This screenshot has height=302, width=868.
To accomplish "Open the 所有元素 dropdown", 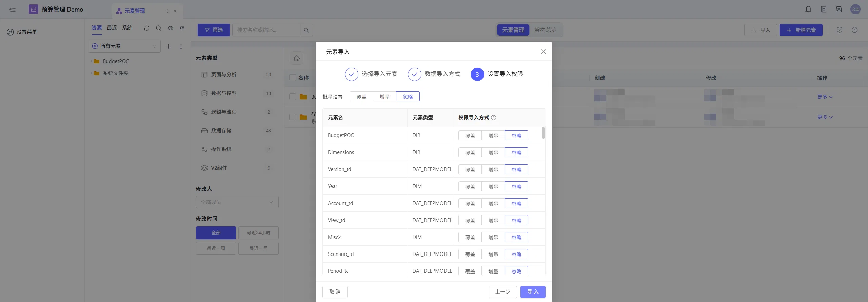I will tap(124, 46).
